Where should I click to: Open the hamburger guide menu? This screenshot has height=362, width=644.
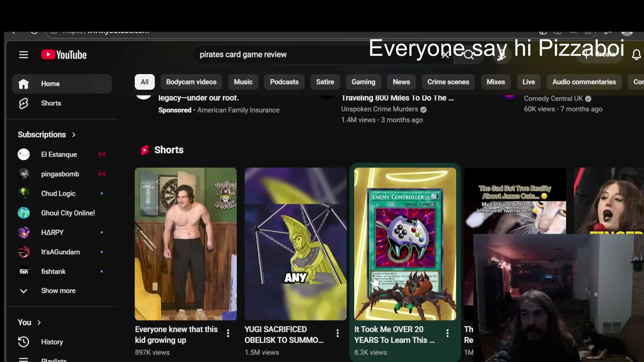pyautogui.click(x=24, y=55)
